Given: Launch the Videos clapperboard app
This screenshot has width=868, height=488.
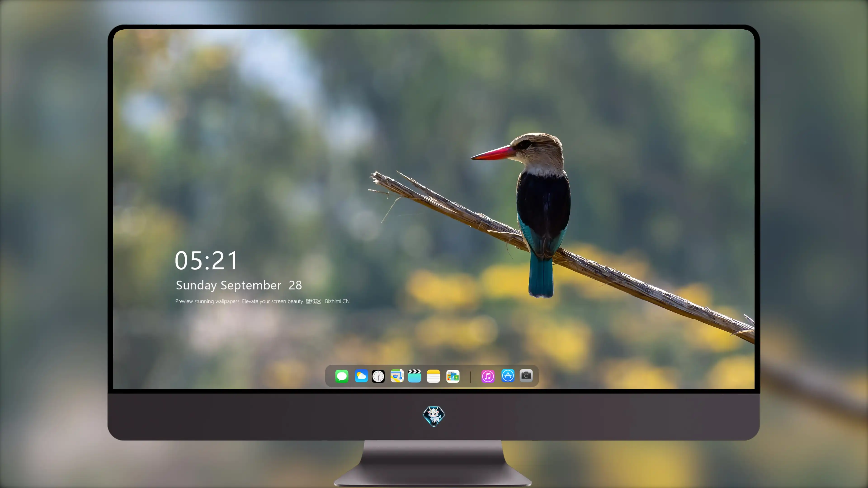Looking at the screenshot, I should coord(415,376).
